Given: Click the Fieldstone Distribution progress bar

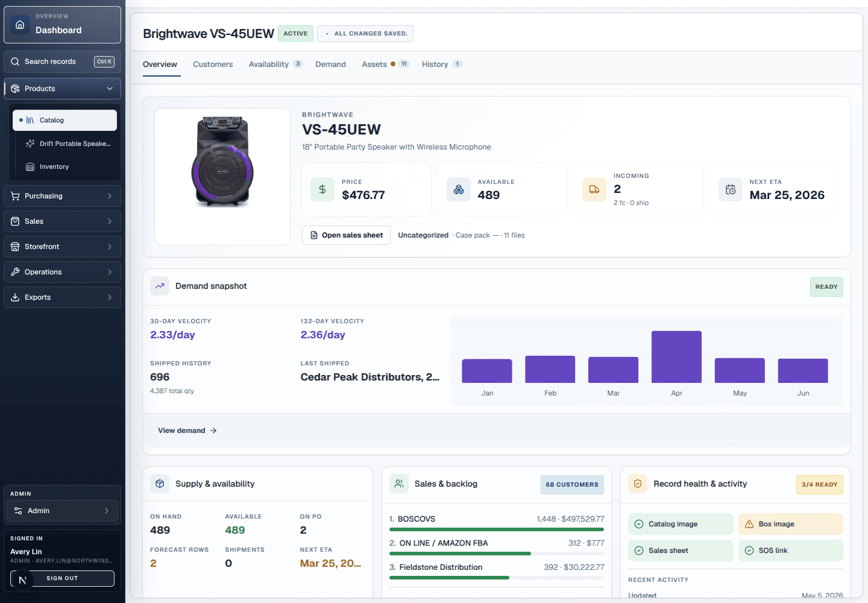Looking at the screenshot, I should [x=497, y=578].
